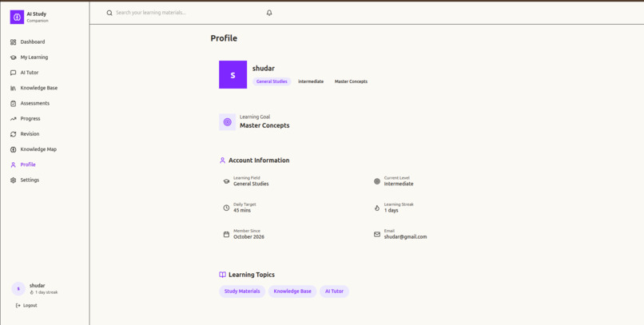Click the Daily Target clock icon
This screenshot has height=325, width=644.
[x=226, y=208]
